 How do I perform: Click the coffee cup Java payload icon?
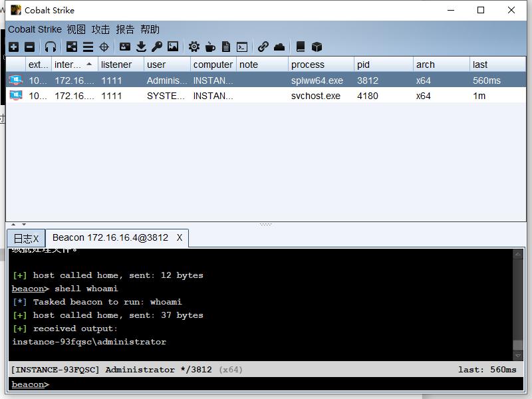pyautogui.click(x=210, y=47)
